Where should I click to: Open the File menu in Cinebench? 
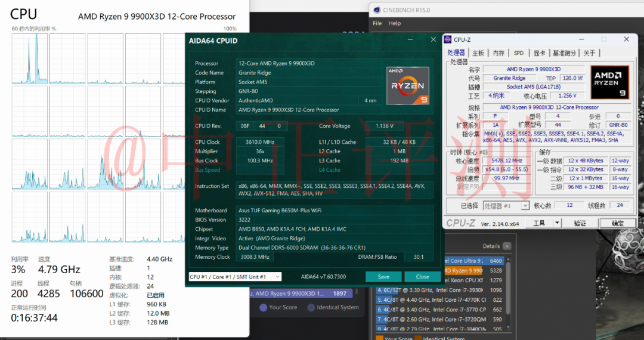tap(377, 23)
